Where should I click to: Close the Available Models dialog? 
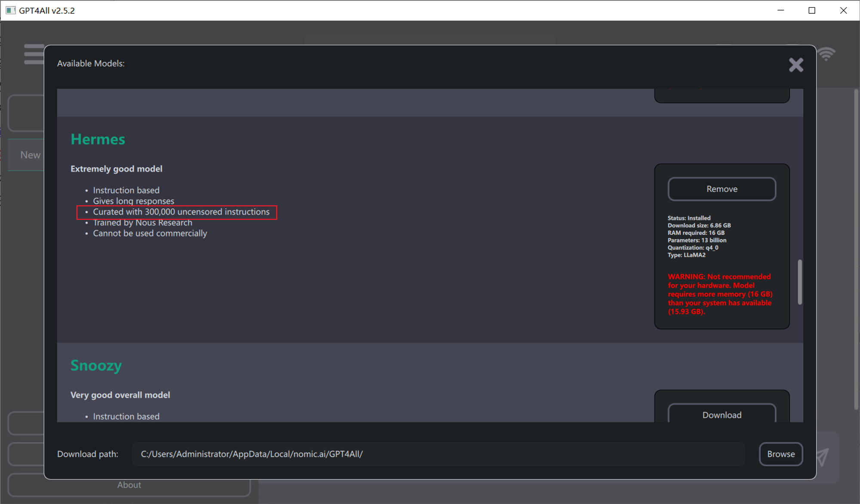[x=796, y=65]
